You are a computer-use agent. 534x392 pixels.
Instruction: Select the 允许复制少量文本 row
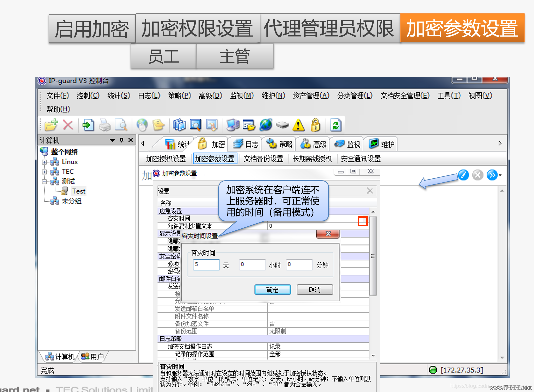pos(263,226)
